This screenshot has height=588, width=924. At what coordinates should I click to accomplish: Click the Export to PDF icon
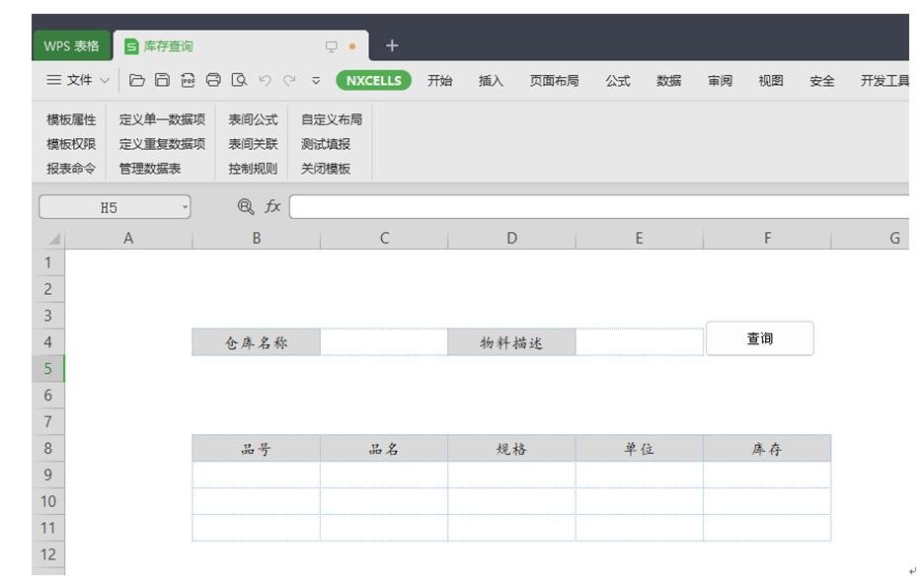pos(188,81)
